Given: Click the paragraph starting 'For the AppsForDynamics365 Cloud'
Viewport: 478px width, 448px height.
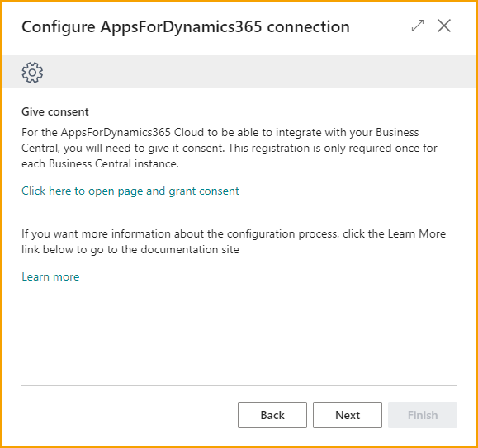Looking at the screenshot, I should [x=230, y=148].
